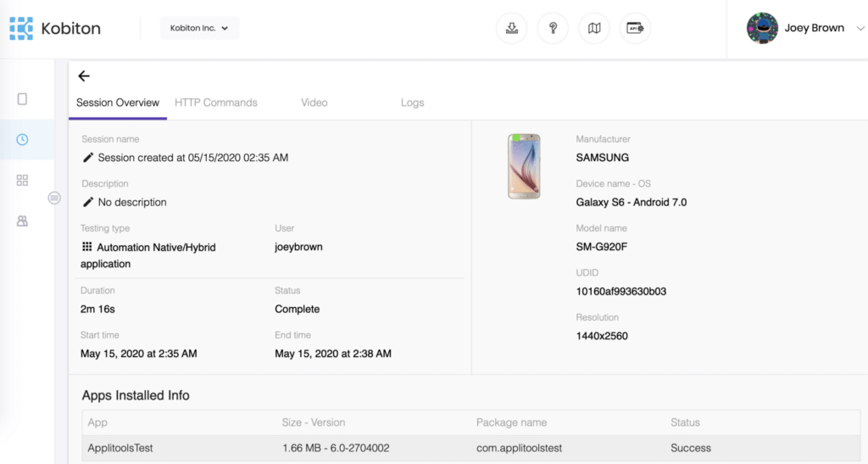Open the Joey Brown user menu
This screenshot has height=464, width=868.
tap(804, 28)
